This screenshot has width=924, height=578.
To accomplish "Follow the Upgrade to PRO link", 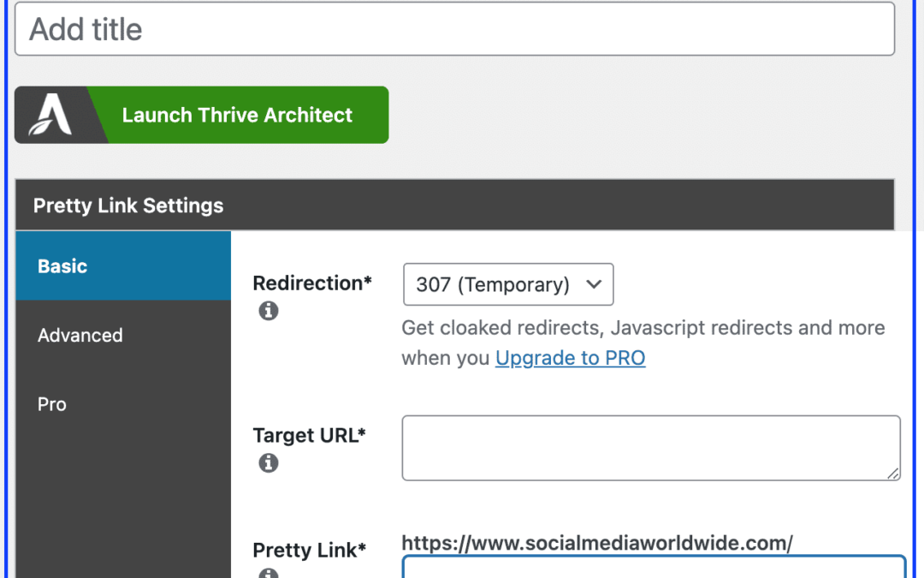I will [571, 358].
